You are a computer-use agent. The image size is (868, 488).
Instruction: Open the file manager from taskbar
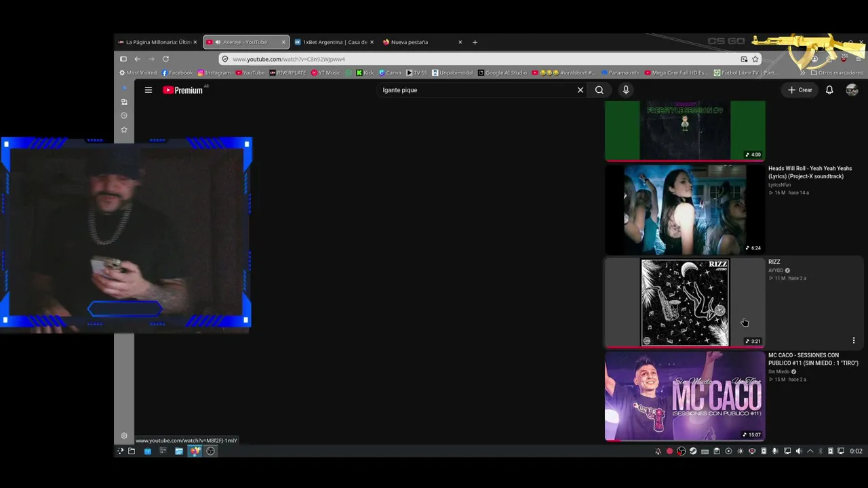[x=179, y=451]
